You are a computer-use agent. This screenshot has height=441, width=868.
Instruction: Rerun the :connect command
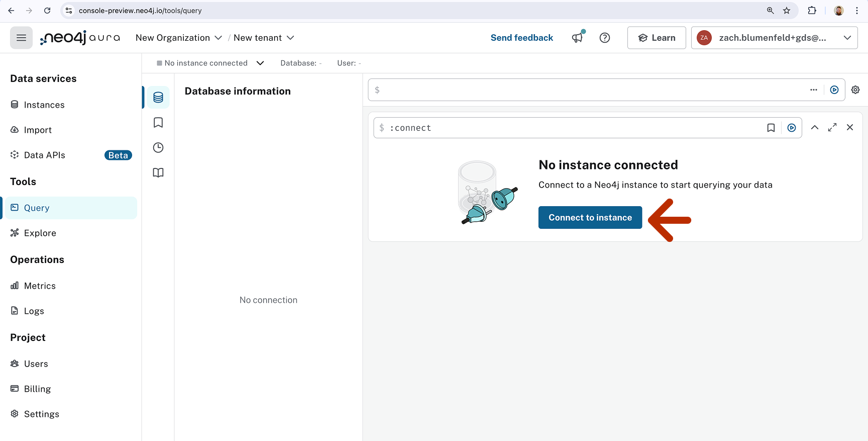click(x=792, y=128)
